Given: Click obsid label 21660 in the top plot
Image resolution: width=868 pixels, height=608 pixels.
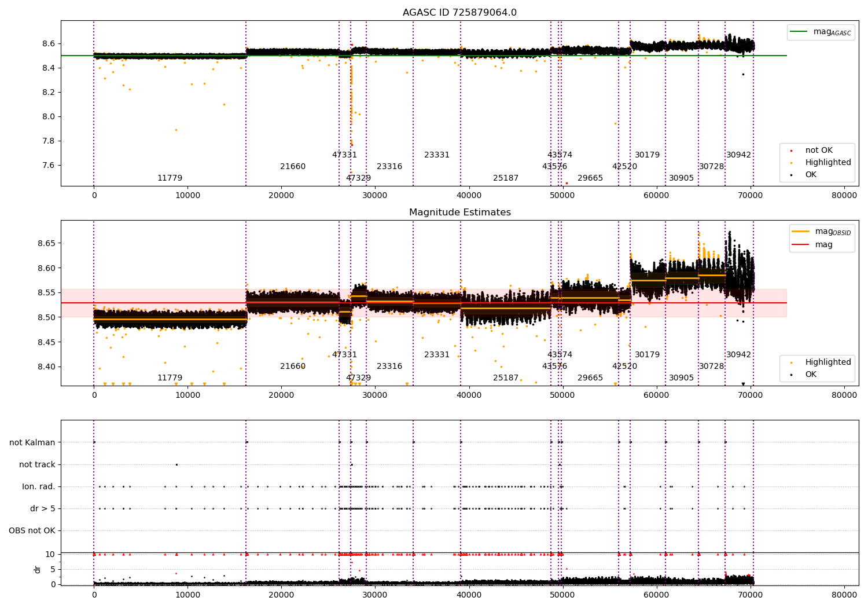Looking at the screenshot, I should [293, 167].
